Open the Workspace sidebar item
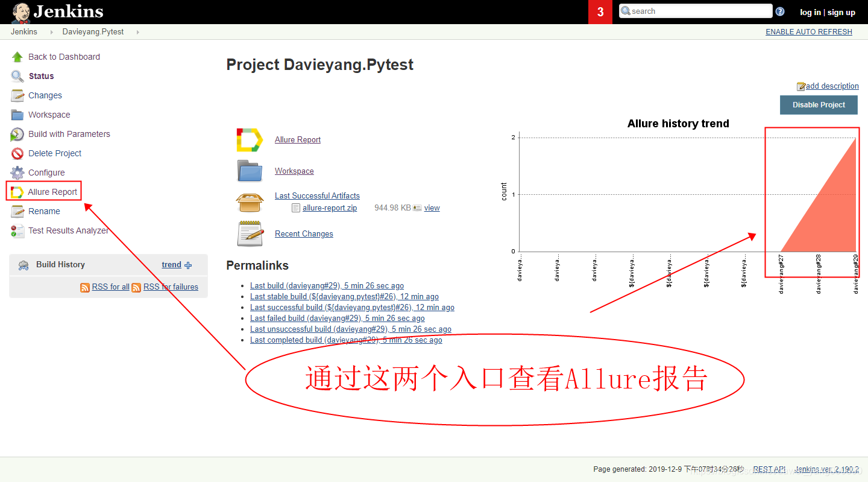Viewport: 868px width, 482px height. 49,115
